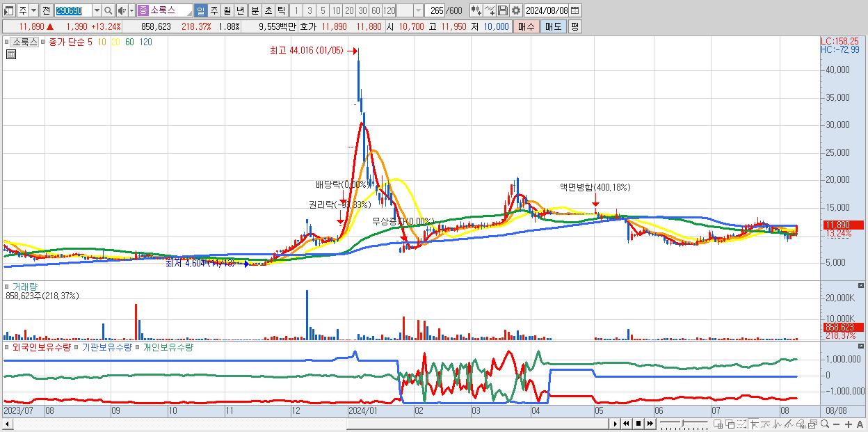Screen dimensions: 868x432
Task: Open the calendar date picker icon
Action: [x=575, y=10]
